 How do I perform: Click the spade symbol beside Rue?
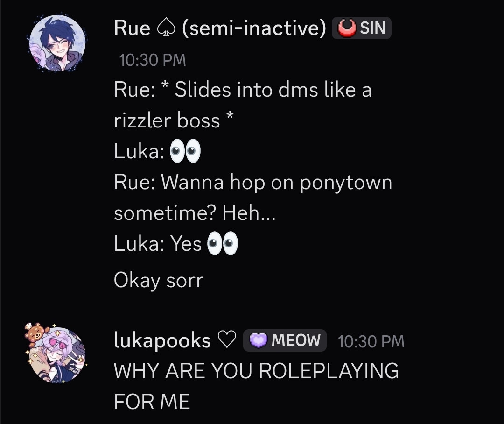166,29
